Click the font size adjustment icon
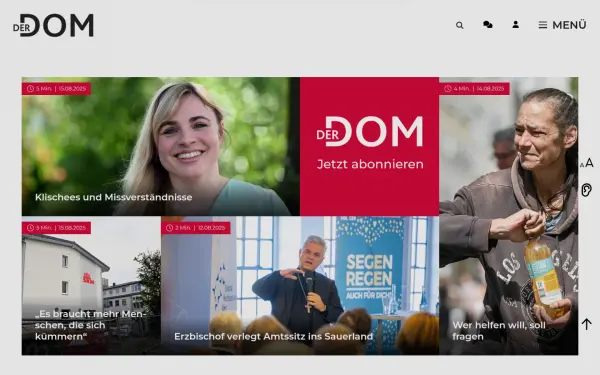The height and width of the screenshot is (375, 600). coord(587,163)
